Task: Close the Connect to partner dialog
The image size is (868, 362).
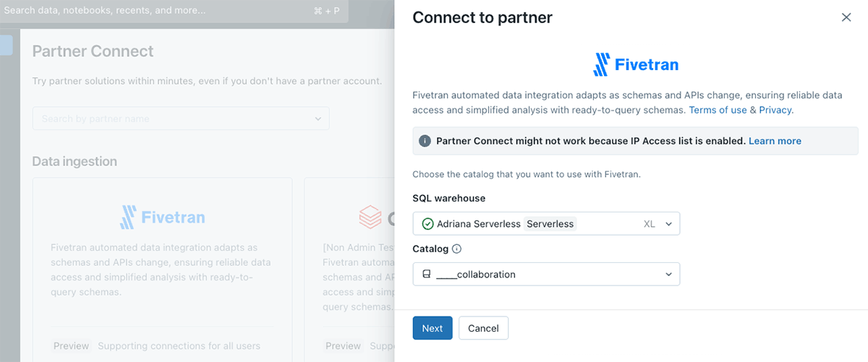Action: pyautogui.click(x=846, y=17)
